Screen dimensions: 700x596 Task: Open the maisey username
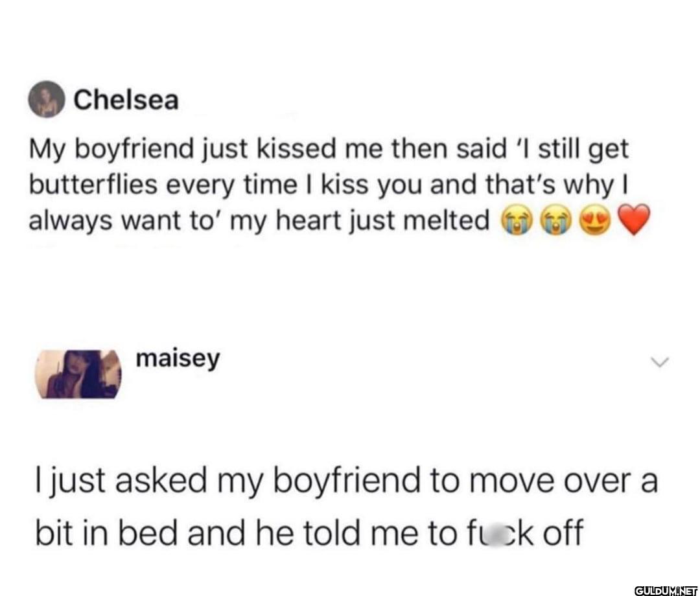178,358
